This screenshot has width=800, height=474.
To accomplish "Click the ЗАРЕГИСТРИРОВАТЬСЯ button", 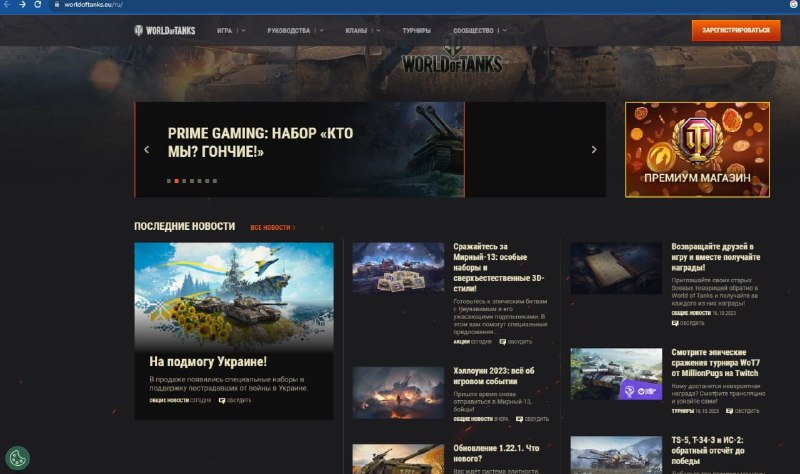I will pos(736,30).
